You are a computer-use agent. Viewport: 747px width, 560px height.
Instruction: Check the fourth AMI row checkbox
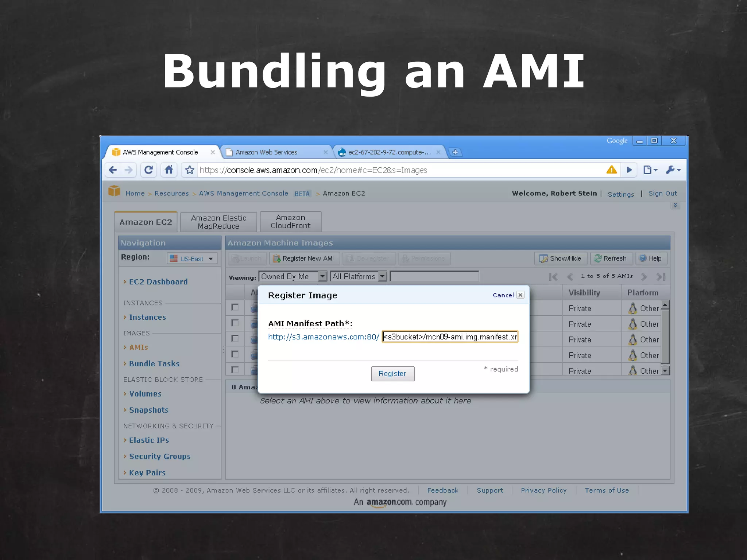[x=235, y=354]
